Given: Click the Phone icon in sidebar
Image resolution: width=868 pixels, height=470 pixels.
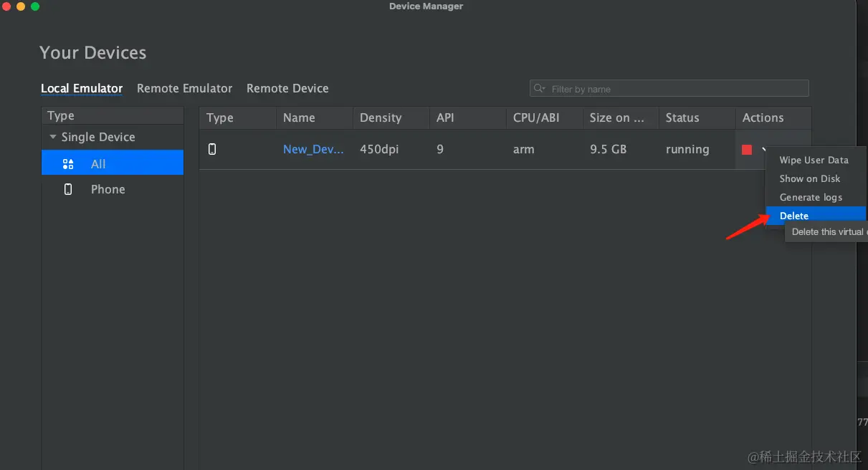Looking at the screenshot, I should (x=68, y=189).
